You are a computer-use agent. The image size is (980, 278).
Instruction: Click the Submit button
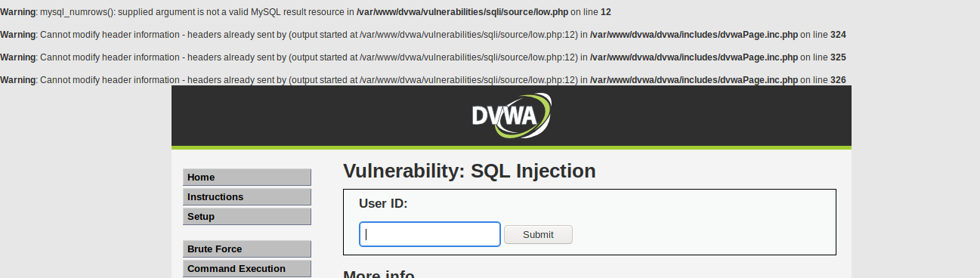[538, 235]
